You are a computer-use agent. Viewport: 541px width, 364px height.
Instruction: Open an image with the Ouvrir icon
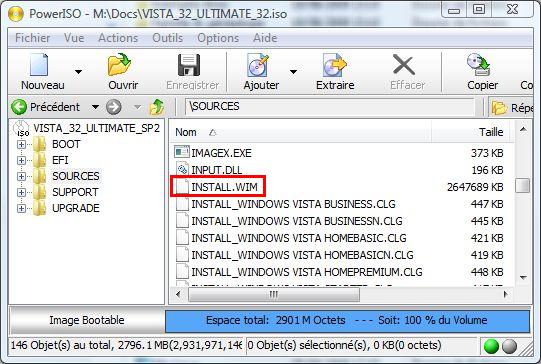119,65
